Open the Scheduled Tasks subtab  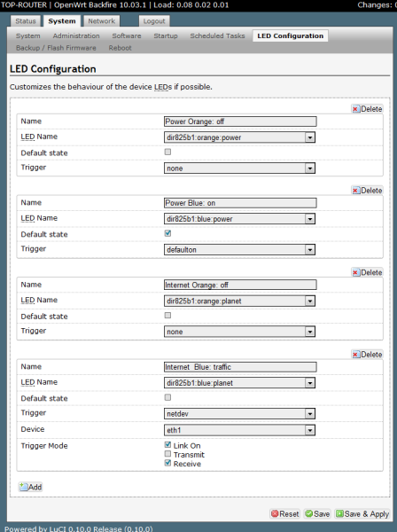[217, 36]
